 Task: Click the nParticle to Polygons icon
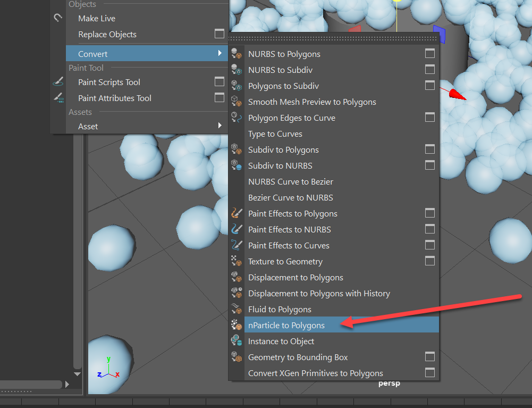(237, 325)
